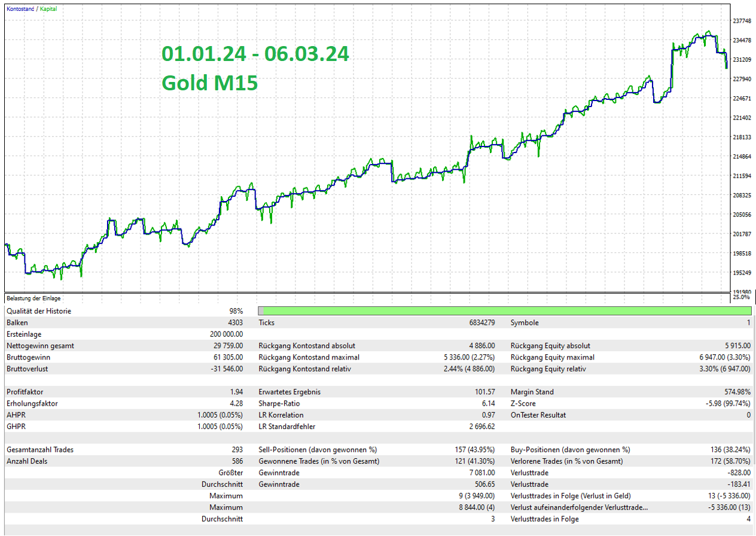Click the 'Nettogewinn gesamt' label

(x=40, y=346)
